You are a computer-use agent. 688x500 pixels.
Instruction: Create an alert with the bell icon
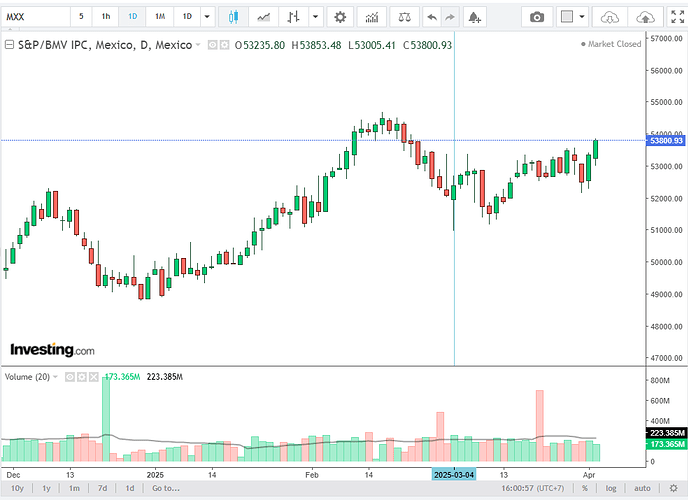point(474,17)
